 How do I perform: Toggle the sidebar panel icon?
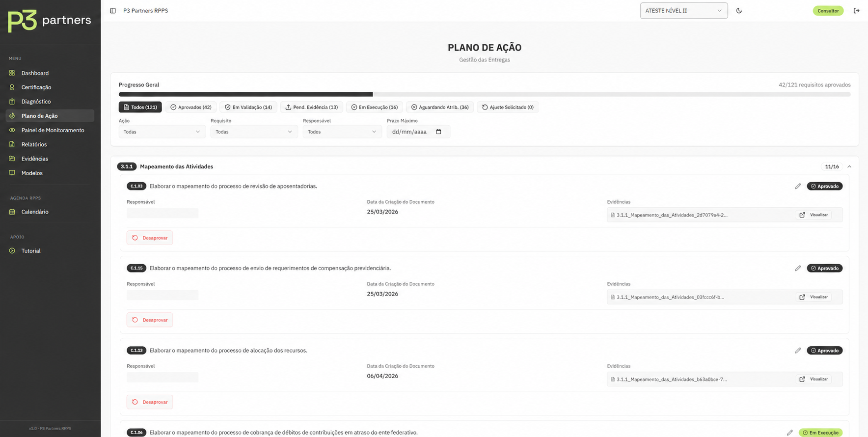click(113, 11)
